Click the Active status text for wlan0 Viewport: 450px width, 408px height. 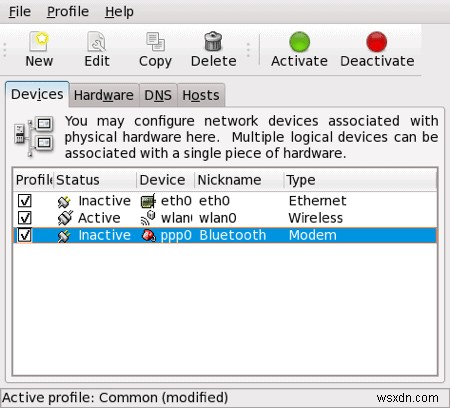(99, 218)
